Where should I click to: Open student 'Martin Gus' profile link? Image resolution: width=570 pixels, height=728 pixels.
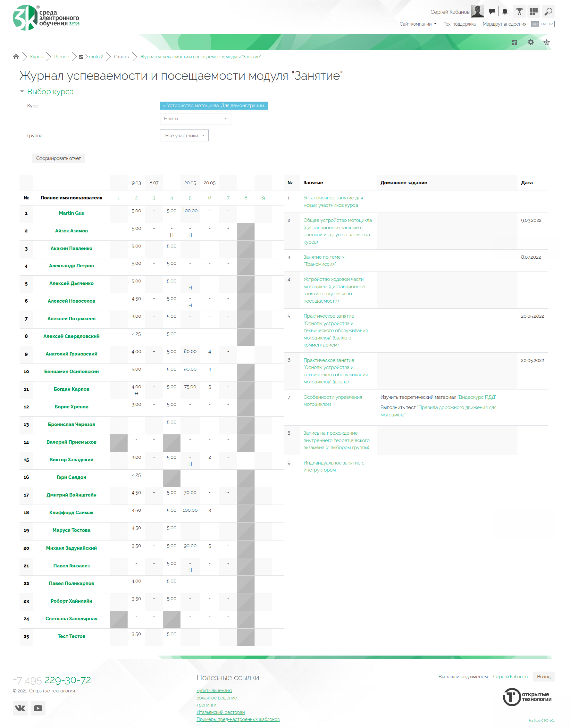coord(71,213)
